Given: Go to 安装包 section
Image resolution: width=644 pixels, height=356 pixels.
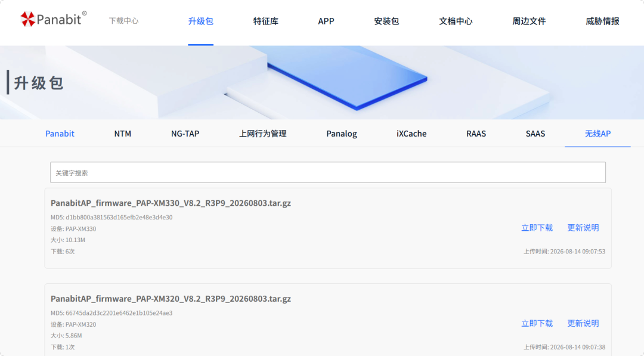Looking at the screenshot, I should [x=386, y=21].
